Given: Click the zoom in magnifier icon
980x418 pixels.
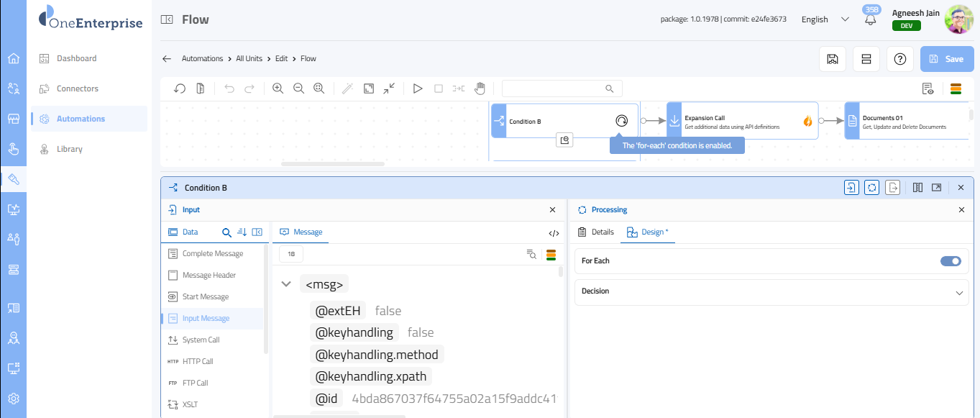Looking at the screenshot, I should pyautogui.click(x=278, y=88).
